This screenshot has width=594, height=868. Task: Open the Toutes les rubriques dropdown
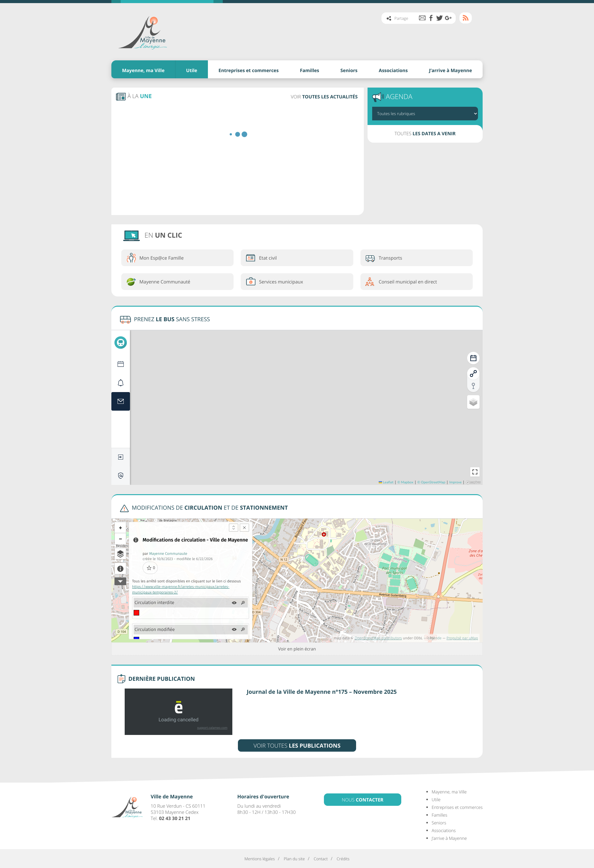[x=425, y=114]
